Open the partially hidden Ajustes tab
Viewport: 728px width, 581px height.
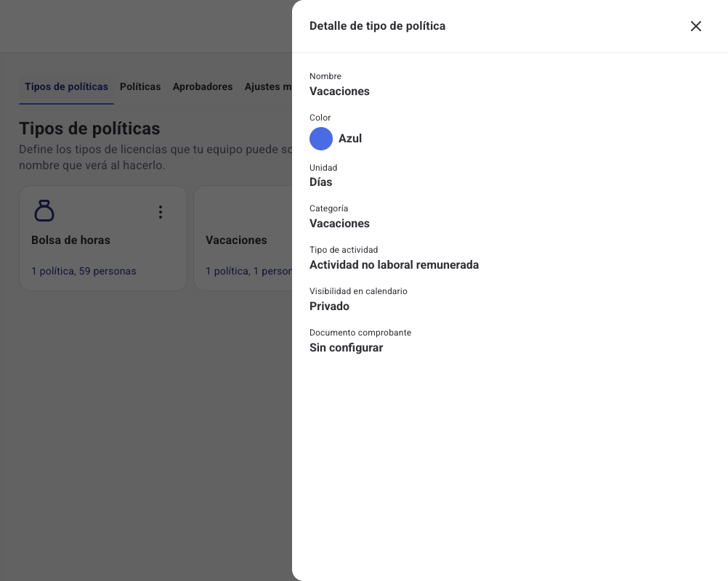click(268, 86)
